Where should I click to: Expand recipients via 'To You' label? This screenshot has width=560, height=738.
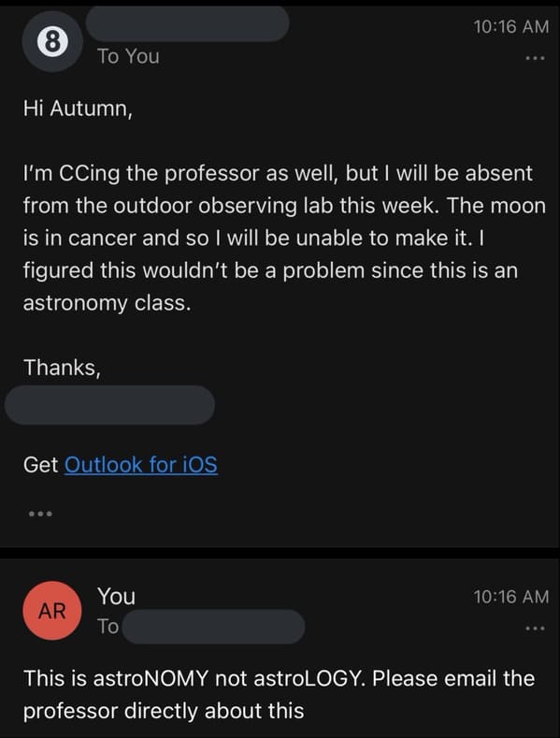[x=128, y=56]
